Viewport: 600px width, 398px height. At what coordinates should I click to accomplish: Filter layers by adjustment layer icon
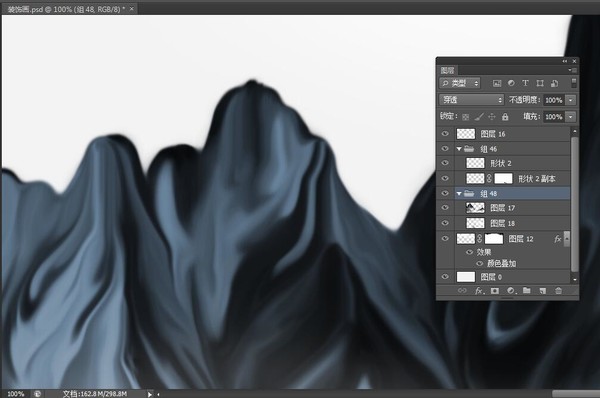coord(511,83)
